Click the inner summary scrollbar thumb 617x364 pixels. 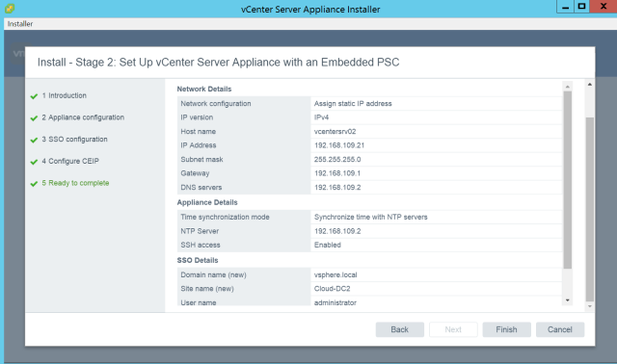[x=568, y=180]
